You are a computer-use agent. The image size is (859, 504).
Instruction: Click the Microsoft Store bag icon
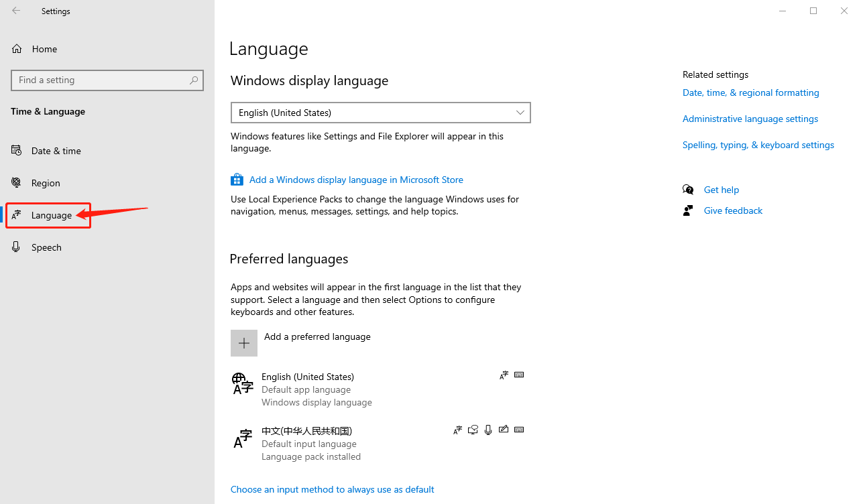click(x=237, y=180)
